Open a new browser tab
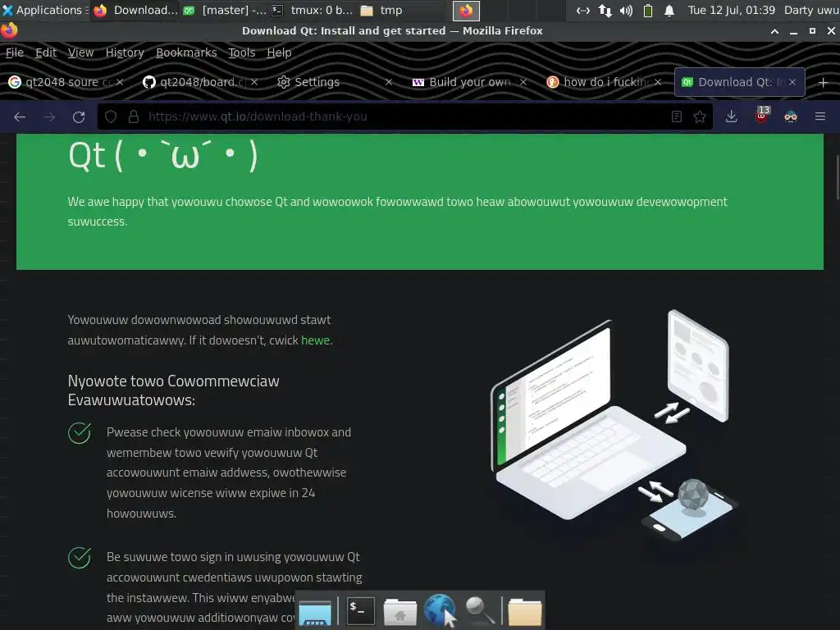 (824, 83)
